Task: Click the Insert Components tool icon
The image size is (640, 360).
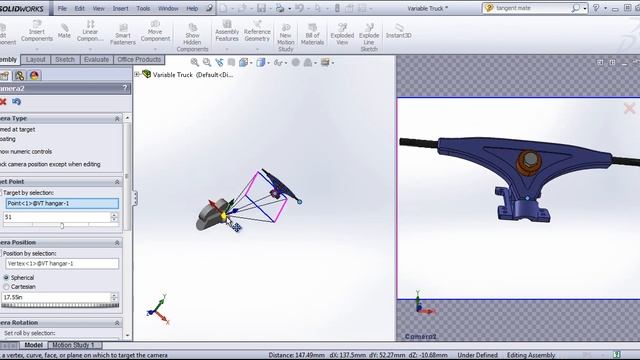Action: point(37,24)
